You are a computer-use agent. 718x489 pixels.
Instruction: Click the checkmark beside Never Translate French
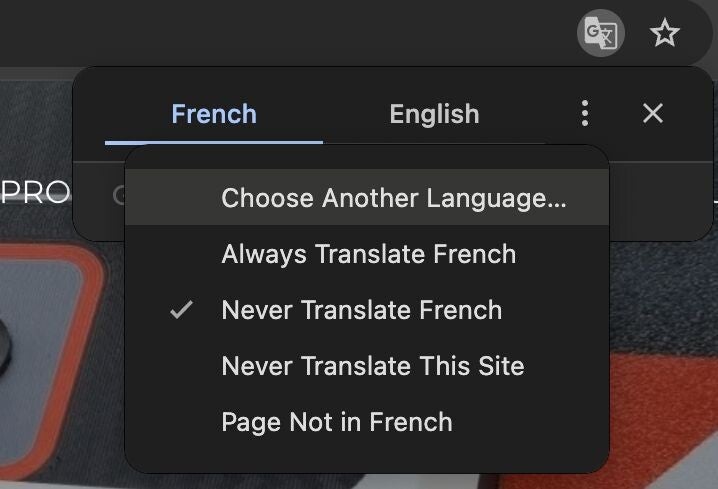[x=181, y=310]
